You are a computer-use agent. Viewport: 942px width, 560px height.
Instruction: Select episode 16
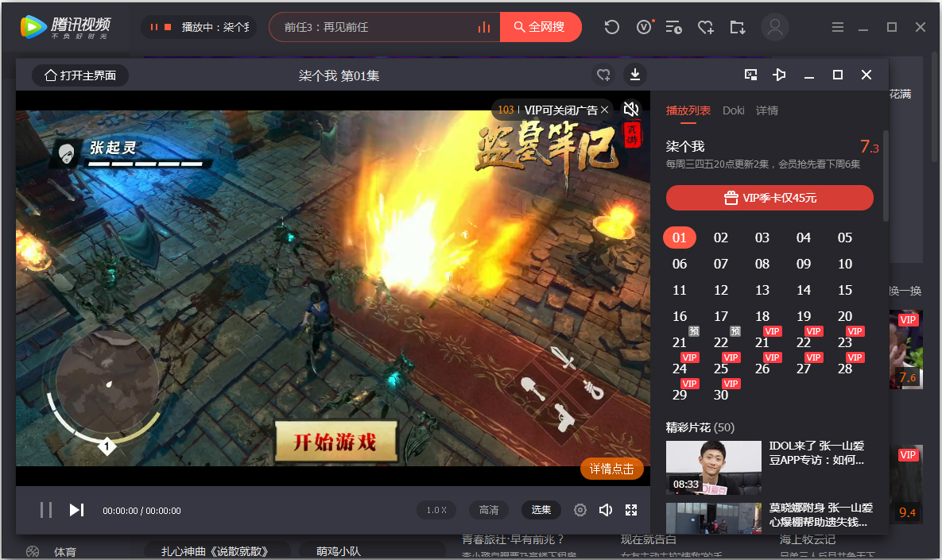(x=680, y=316)
